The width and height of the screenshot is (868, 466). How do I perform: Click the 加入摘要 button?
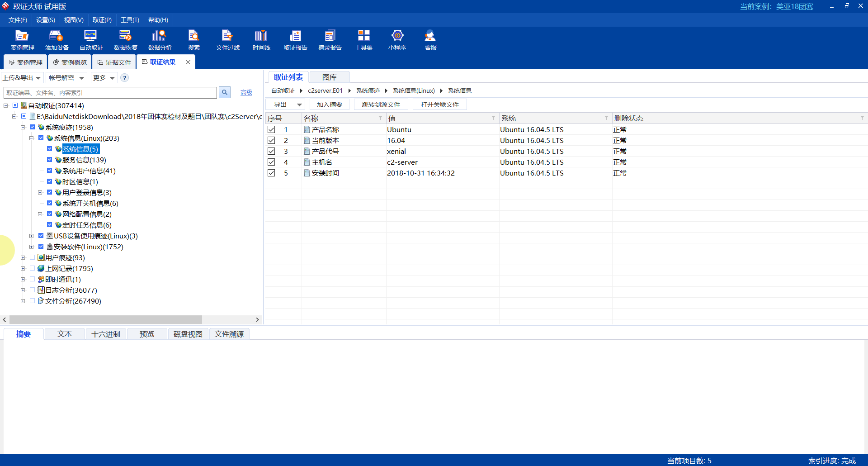point(330,105)
